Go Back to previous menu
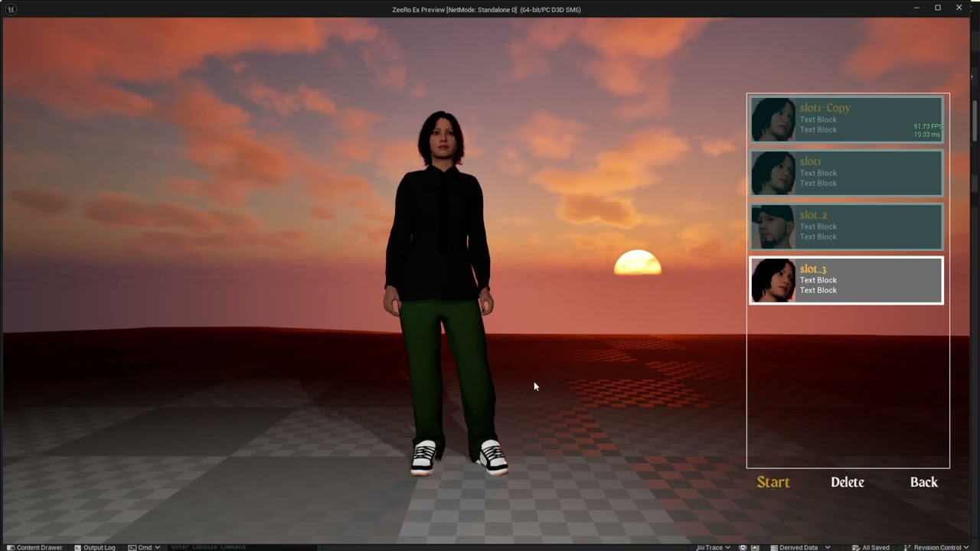 tap(923, 482)
